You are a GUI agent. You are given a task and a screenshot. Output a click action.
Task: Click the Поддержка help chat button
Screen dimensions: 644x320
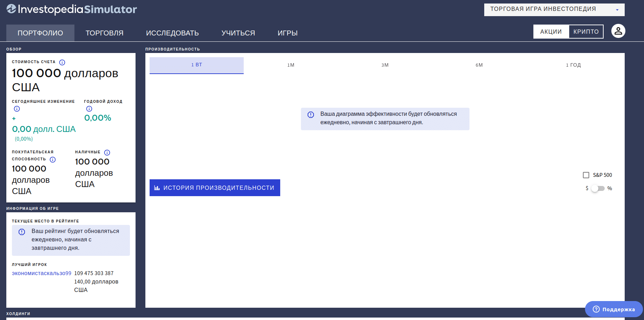[x=614, y=309]
